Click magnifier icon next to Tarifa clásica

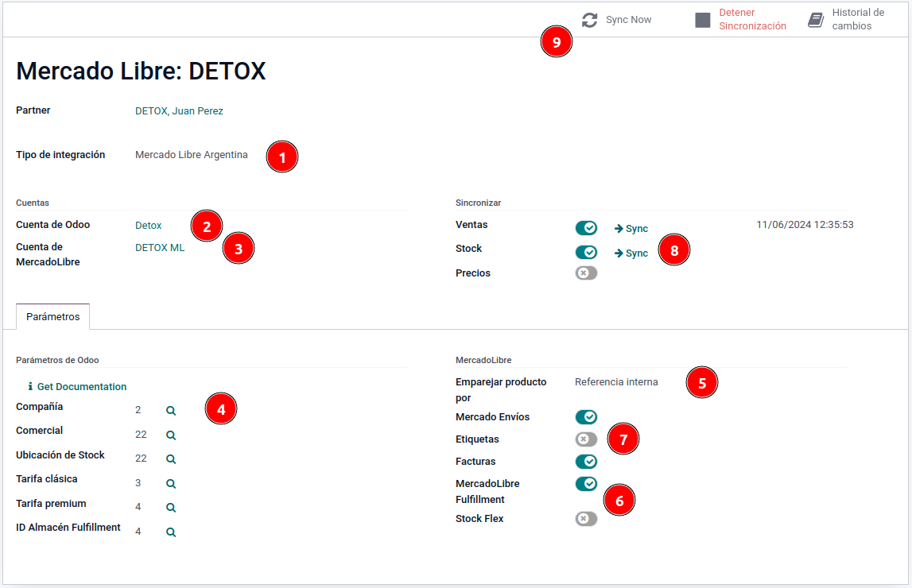[171, 483]
